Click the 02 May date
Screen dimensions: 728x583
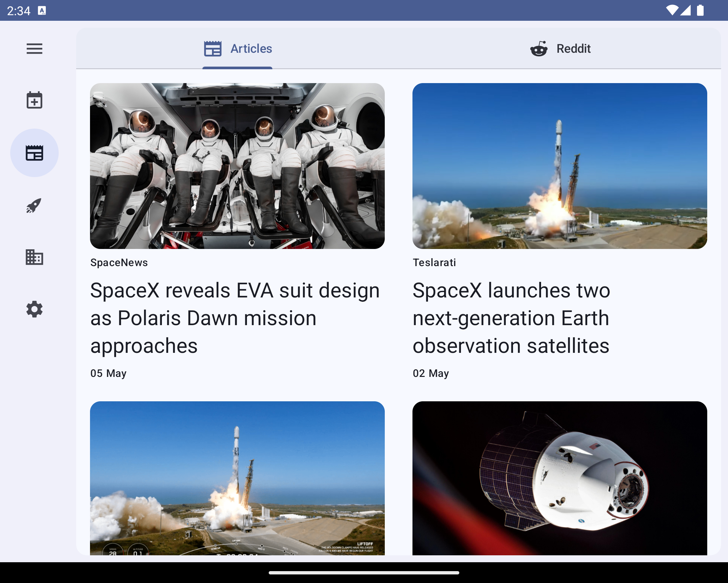tap(431, 373)
